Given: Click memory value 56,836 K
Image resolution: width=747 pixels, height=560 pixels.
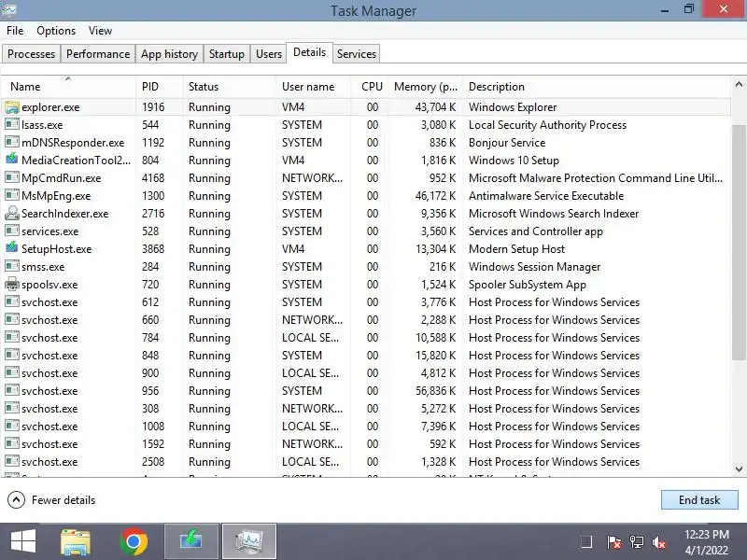Looking at the screenshot, I should [435, 390].
